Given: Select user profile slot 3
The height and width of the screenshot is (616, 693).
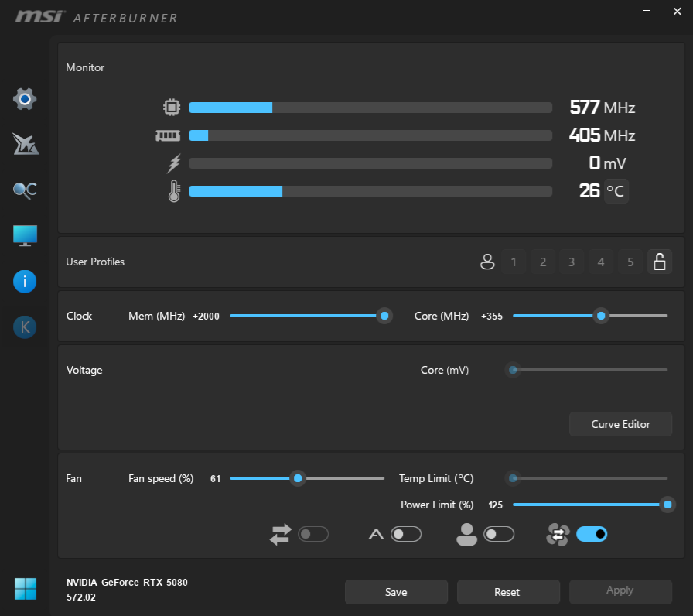Looking at the screenshot, I should [572, 262].
